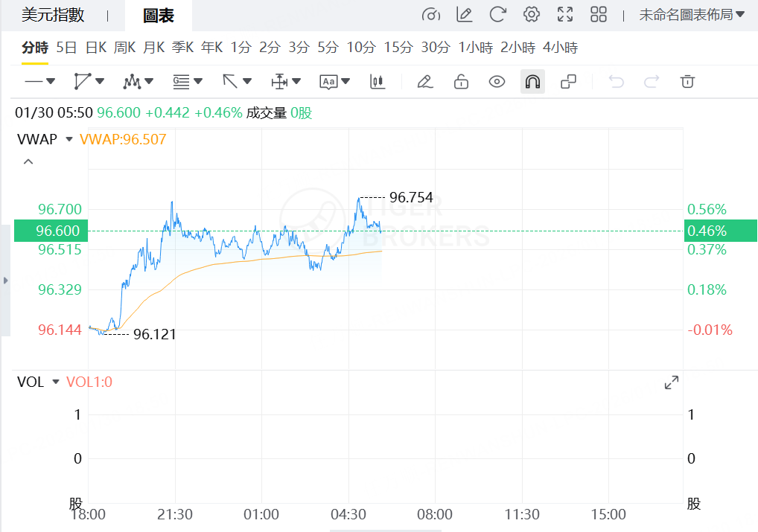Screen dimensions: 758x532
Task: Choose the 年K timeframe
Action: tap(211, 48)
